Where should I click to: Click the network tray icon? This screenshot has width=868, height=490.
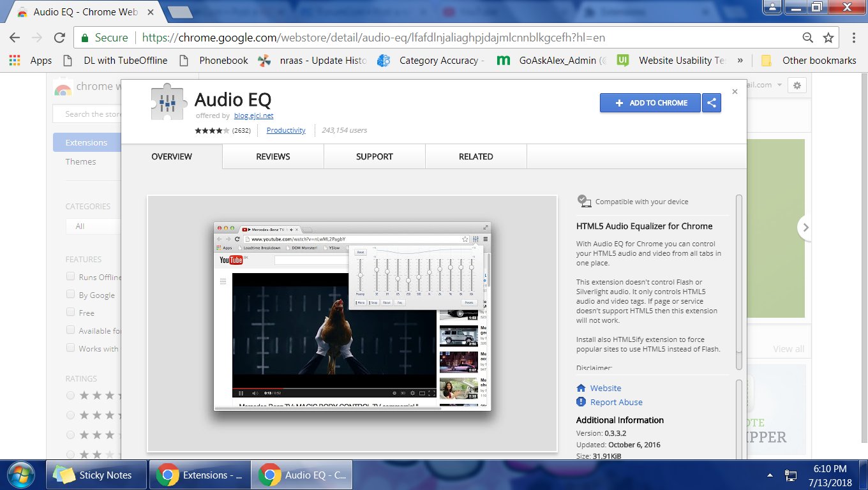tap(791, 475)
